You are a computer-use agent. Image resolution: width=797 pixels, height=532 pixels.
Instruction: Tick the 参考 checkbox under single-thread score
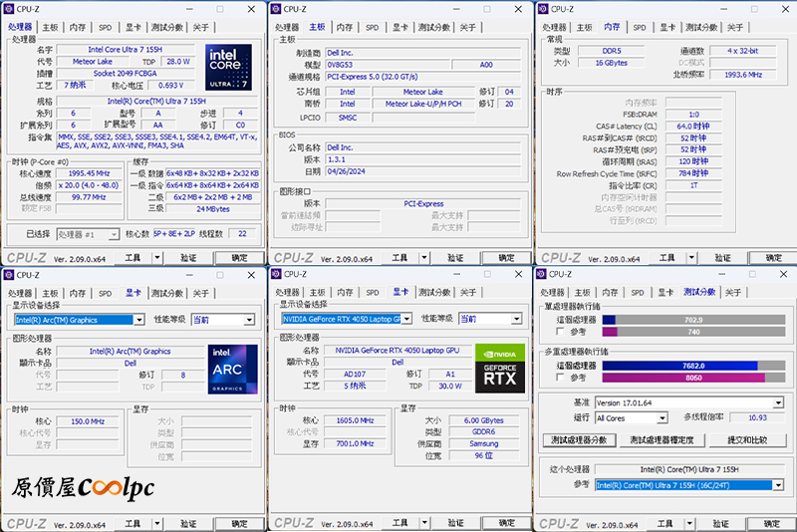[560, 332]
